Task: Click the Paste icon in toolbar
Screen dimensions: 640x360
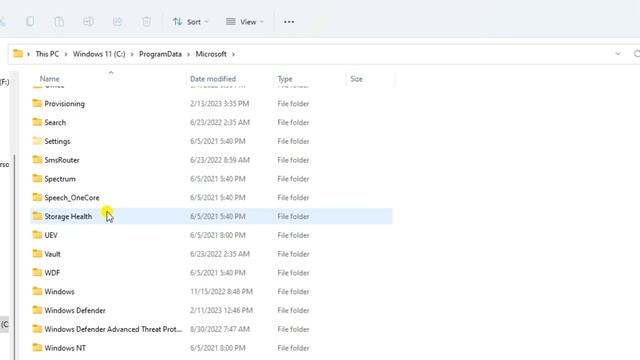Action: pos(59,22)
